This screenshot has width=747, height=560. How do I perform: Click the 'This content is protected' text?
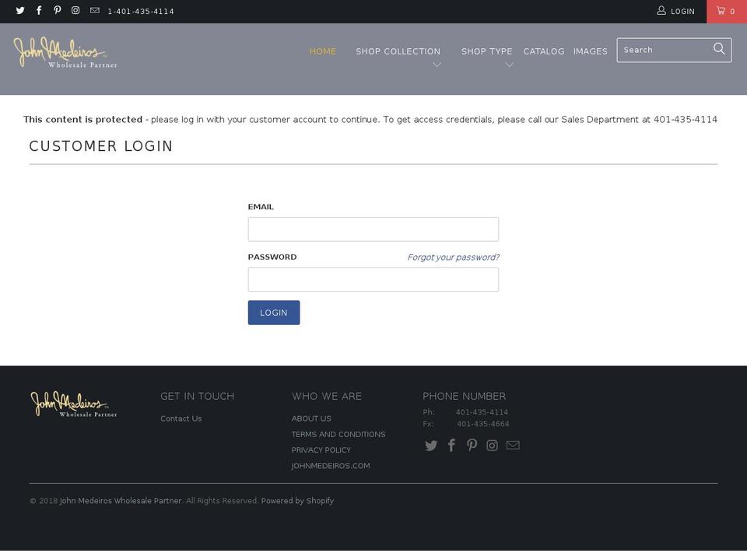(83, 120)
